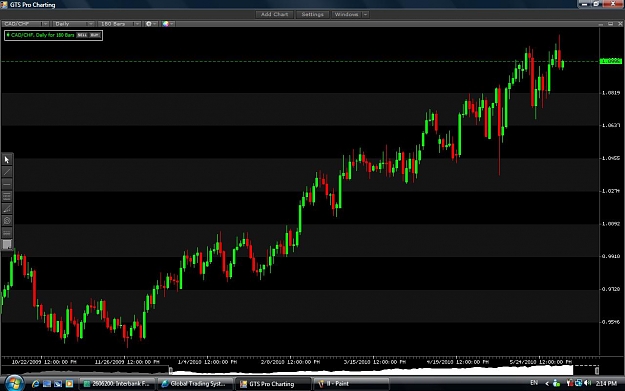Viewport: 625px width, 391px height.
Task: Select the fan lines drawing tool
Action: (x=7, y=208)
